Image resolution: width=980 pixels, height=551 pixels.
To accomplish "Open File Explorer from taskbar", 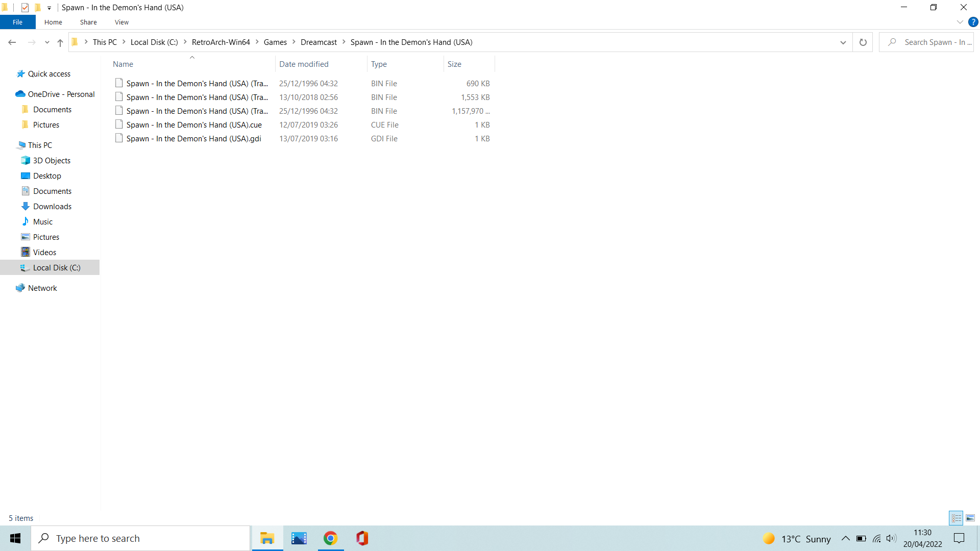I will [267, 538].
